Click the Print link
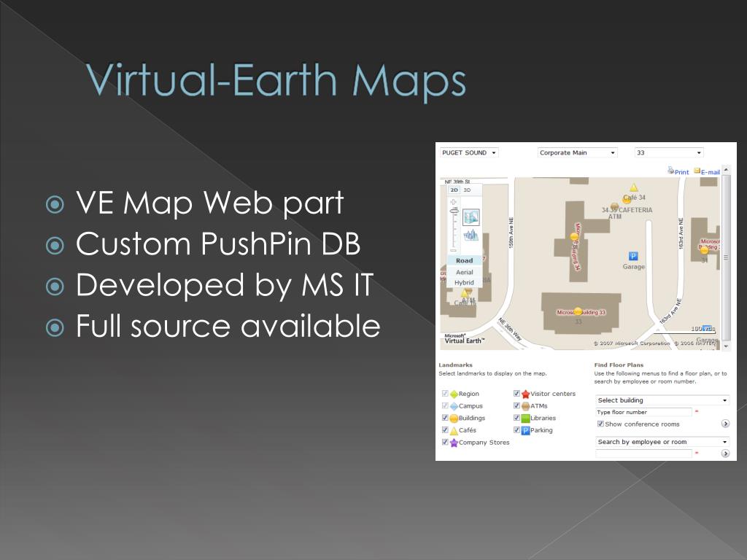 [x=682, y=172]
